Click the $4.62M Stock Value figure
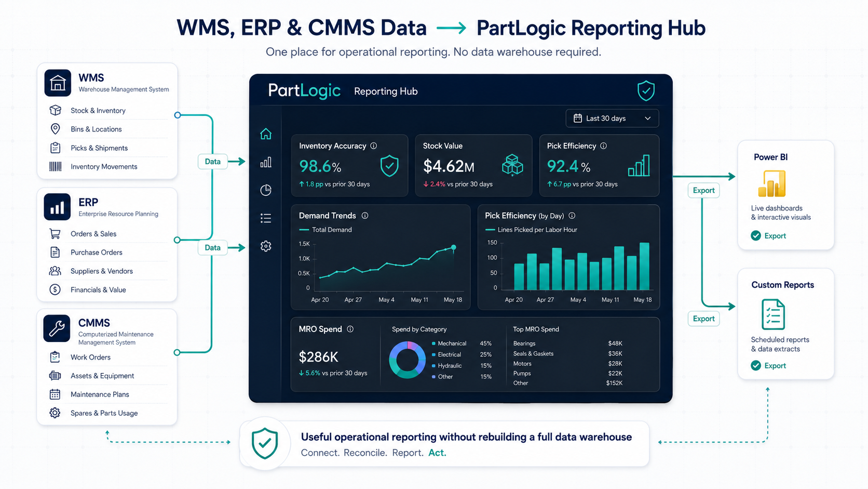Screen dimensions: 868x489 coord(449,166)
